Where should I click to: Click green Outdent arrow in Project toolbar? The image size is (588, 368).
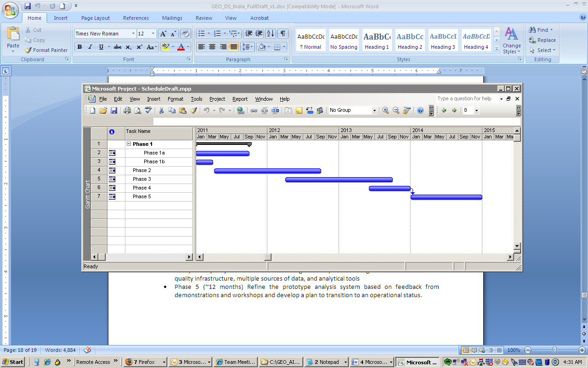pos(444,110)
